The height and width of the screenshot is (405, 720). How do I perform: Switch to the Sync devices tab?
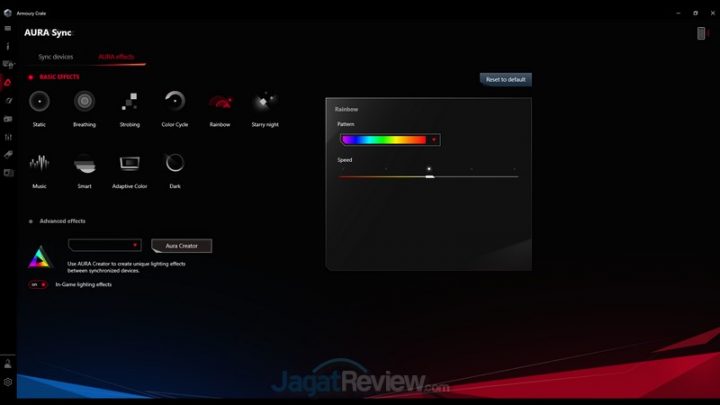point(55,57)
